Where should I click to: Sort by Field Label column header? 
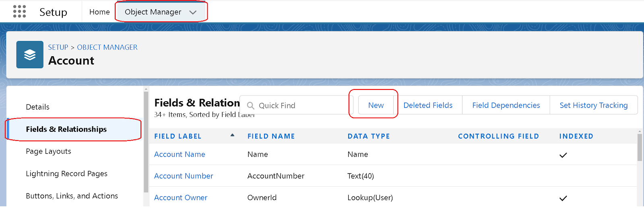[x=178, y=136]
